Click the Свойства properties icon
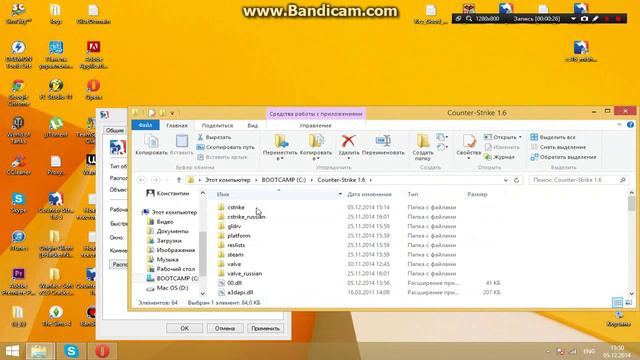 click(x=469, y=141)
